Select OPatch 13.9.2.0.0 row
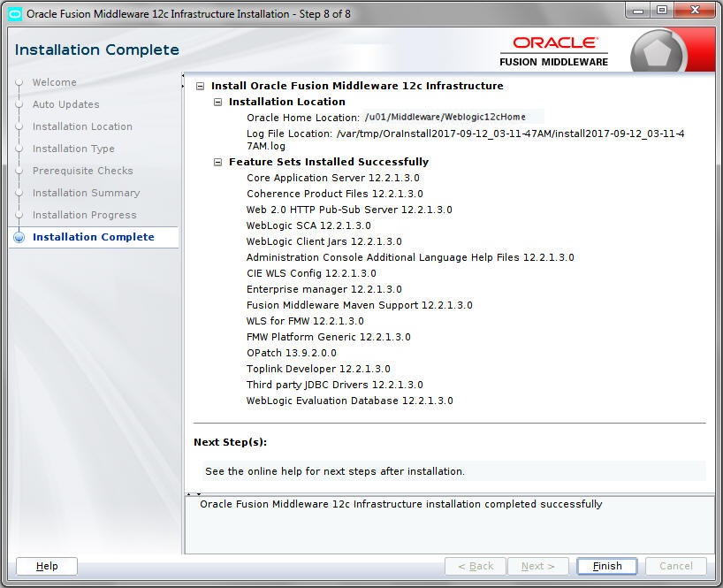The image size is (723, 588). point(292,354)
